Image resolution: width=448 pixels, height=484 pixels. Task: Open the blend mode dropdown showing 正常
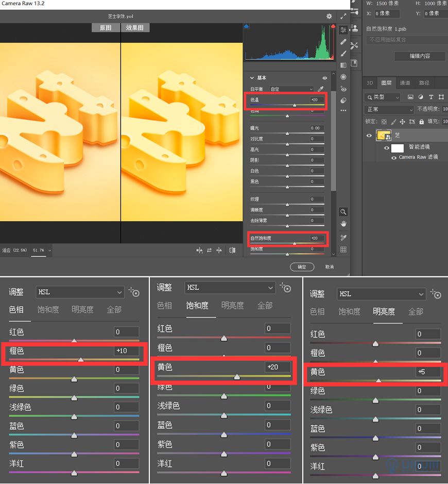coord(389,109)
